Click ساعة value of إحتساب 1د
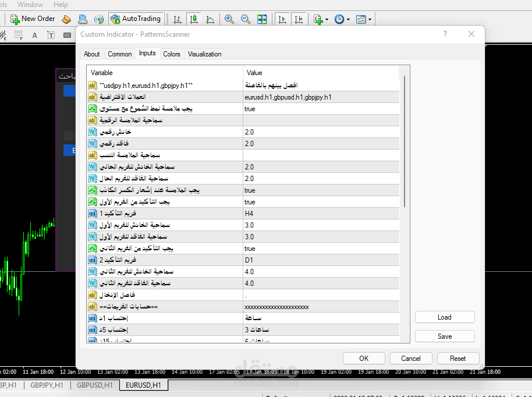 click(x=321, y=318)
